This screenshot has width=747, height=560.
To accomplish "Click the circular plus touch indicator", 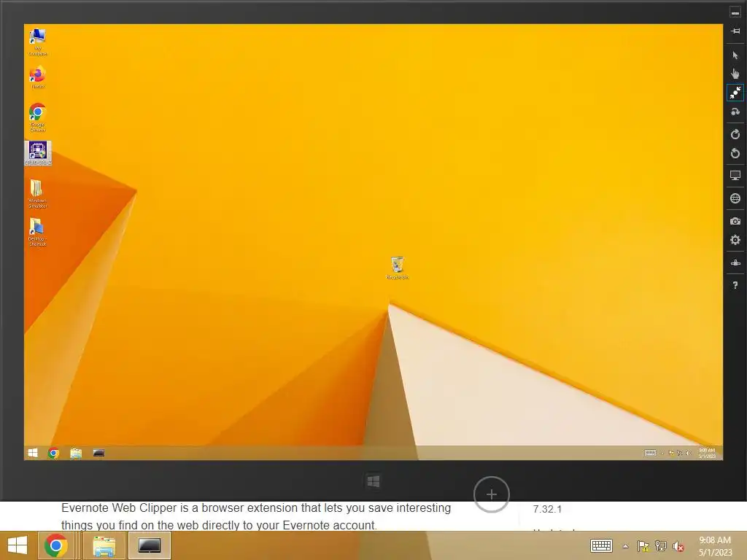I will [491, 494].
